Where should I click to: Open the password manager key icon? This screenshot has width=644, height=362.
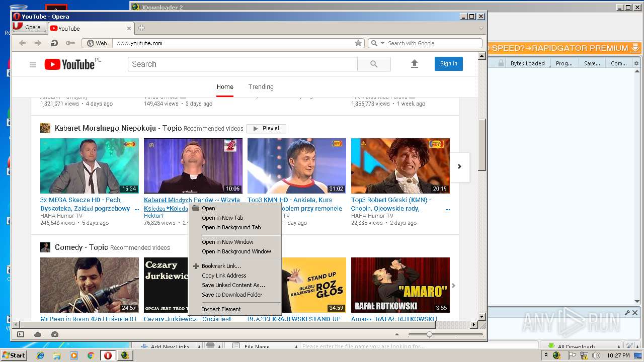(x=70, y=43)
